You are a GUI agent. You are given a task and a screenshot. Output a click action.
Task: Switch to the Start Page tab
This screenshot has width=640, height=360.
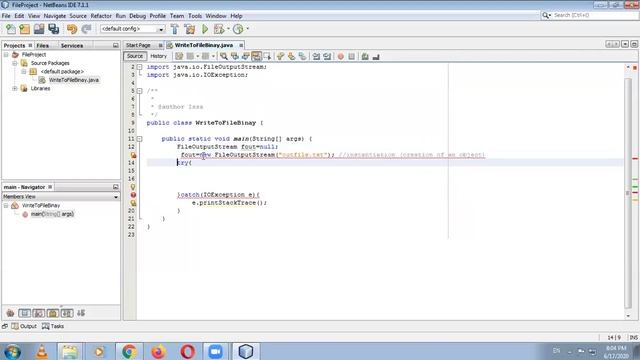coord(138,45)
